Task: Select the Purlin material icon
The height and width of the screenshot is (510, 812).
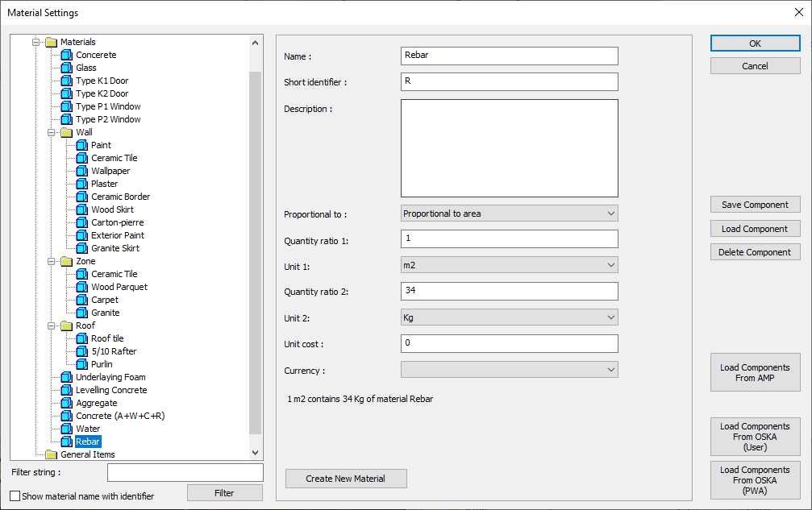Action: pyautogui.click(x=82, y=365)
